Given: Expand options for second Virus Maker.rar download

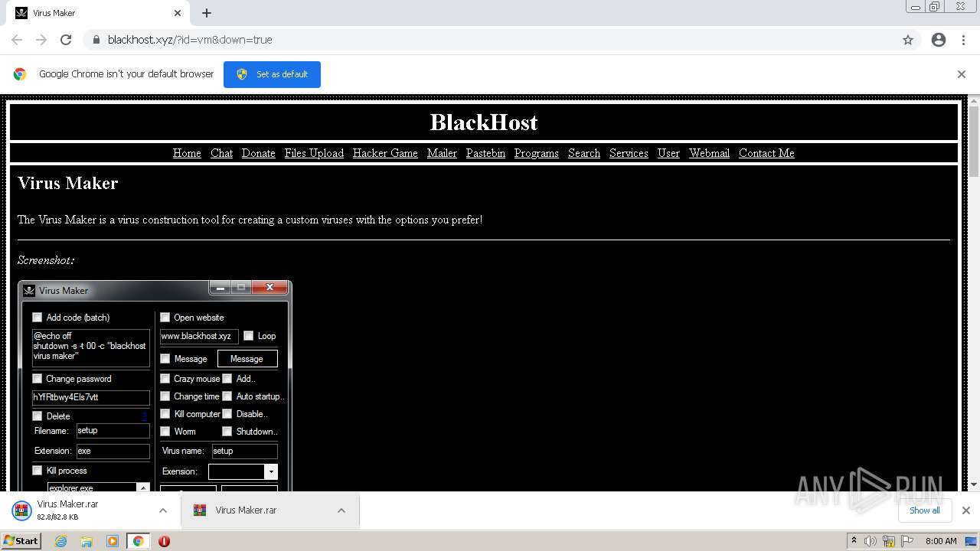Looking at the screenshot, I should [341, 510].
